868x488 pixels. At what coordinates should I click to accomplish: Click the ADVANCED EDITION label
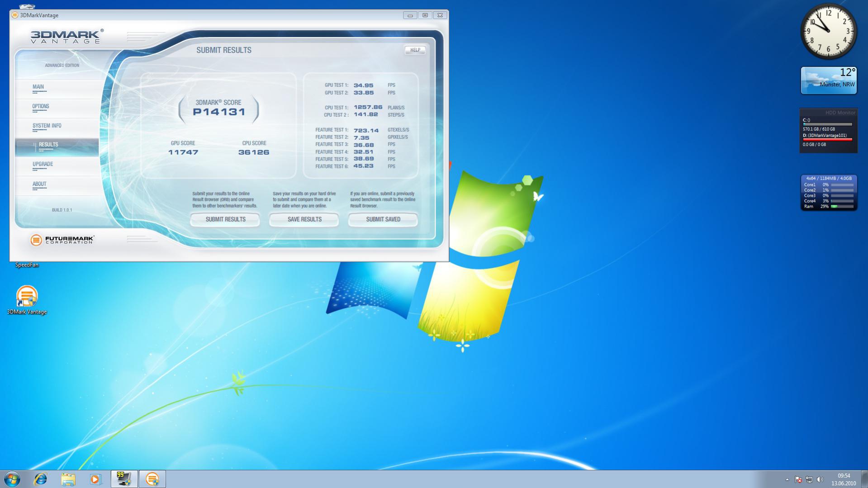click(62, 65)
